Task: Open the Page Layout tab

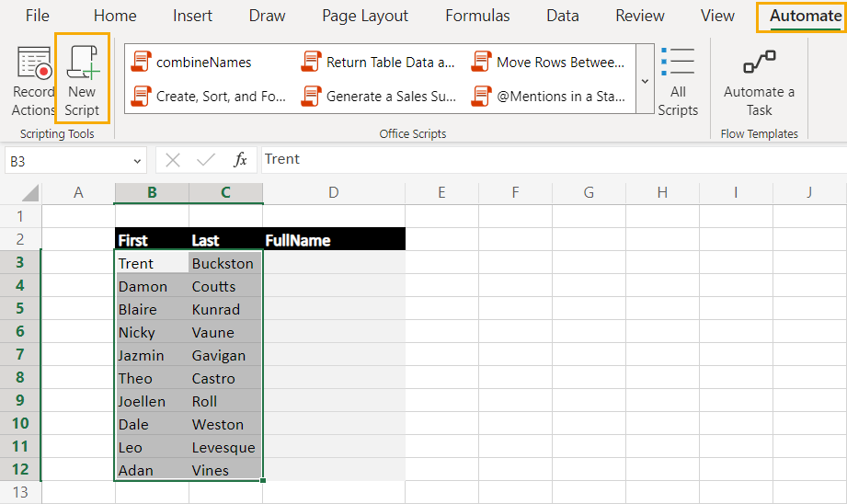Action: coord(365,16)
